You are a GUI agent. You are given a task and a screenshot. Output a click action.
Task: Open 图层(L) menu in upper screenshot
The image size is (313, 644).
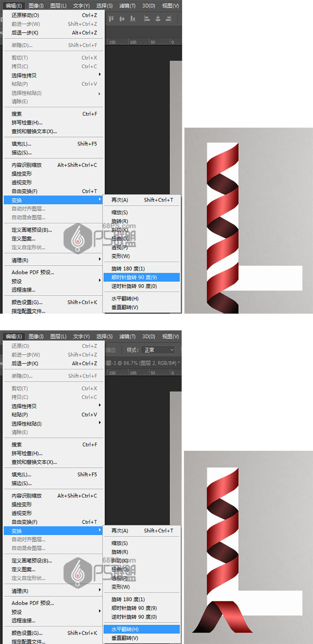pos(58,5)
